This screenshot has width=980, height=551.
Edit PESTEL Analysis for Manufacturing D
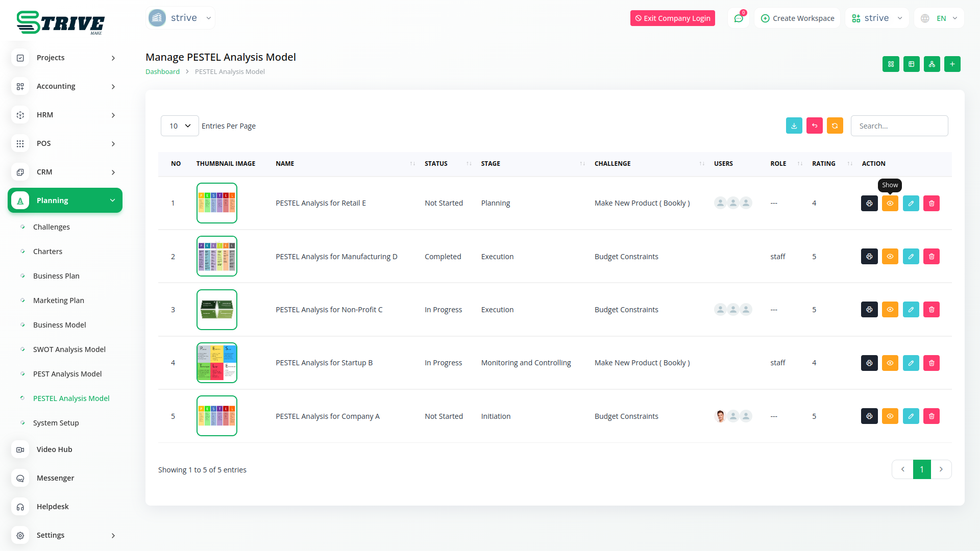911,256
